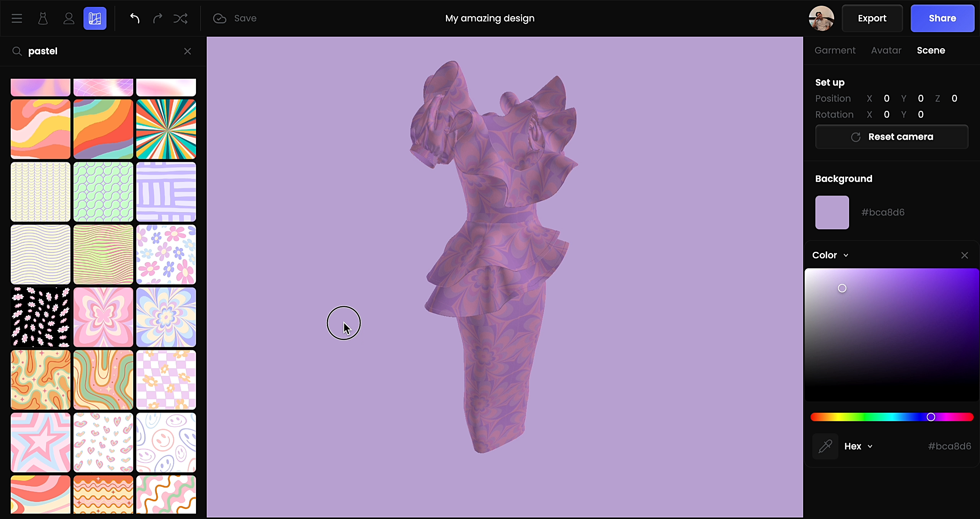This screenshot has height=519, width=980.
Task: Click the 3D dress model in viewport
Action: [494, 256]
